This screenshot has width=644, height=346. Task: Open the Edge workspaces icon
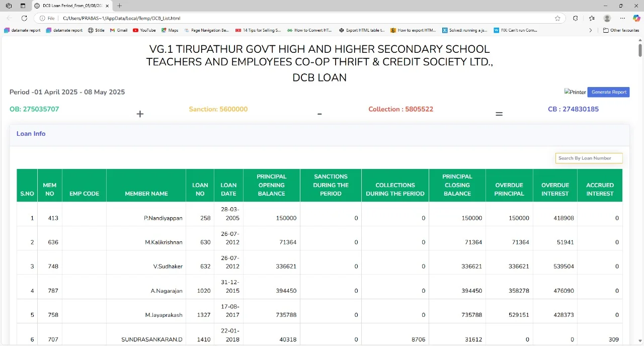[9, 6]
